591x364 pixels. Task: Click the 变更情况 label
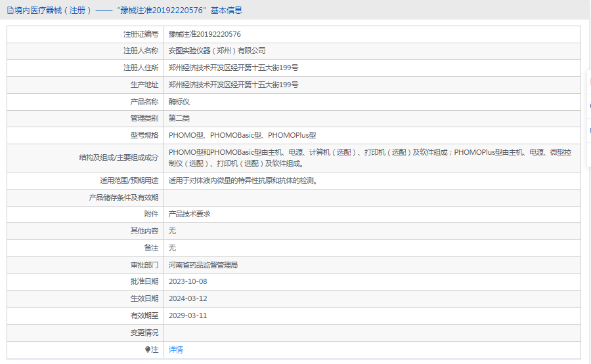click(x=144, y=333)
